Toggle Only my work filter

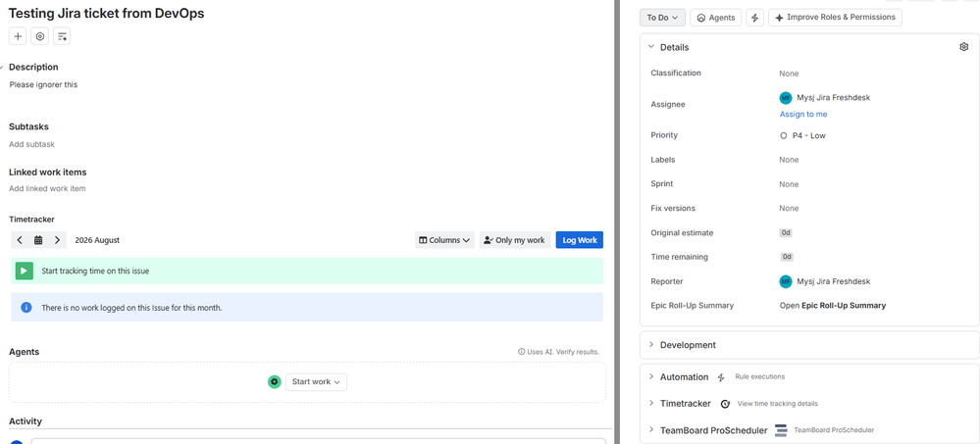point(515,240)
